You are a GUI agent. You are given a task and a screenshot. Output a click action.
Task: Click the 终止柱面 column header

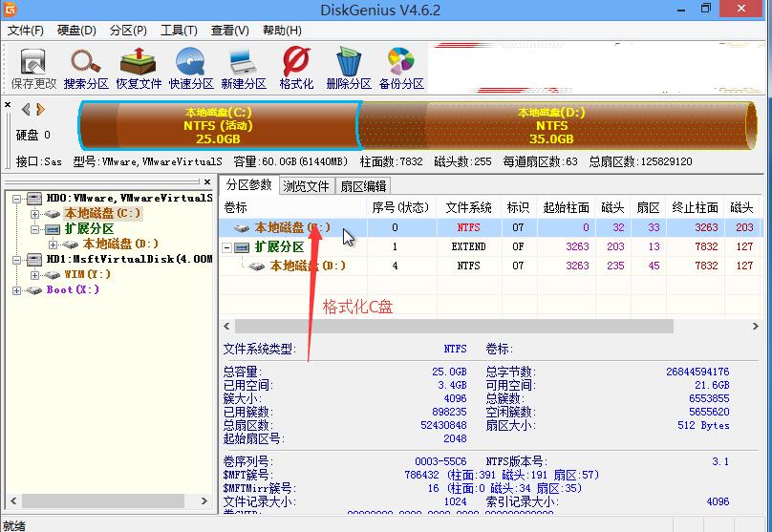pos(695,207)
